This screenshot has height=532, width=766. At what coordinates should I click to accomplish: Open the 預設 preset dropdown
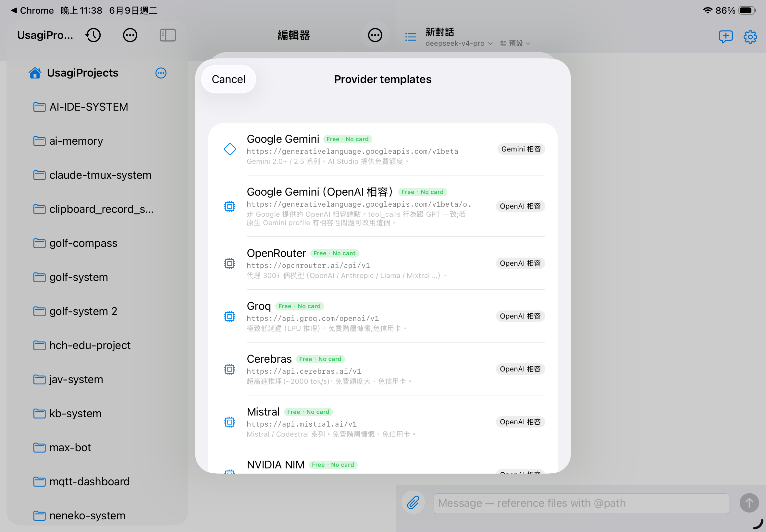tap(515, 43)
